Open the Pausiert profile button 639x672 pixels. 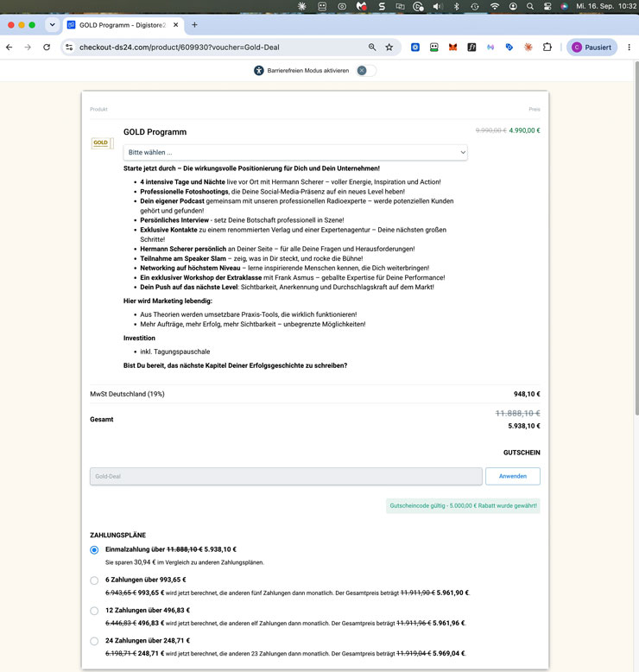592,48
